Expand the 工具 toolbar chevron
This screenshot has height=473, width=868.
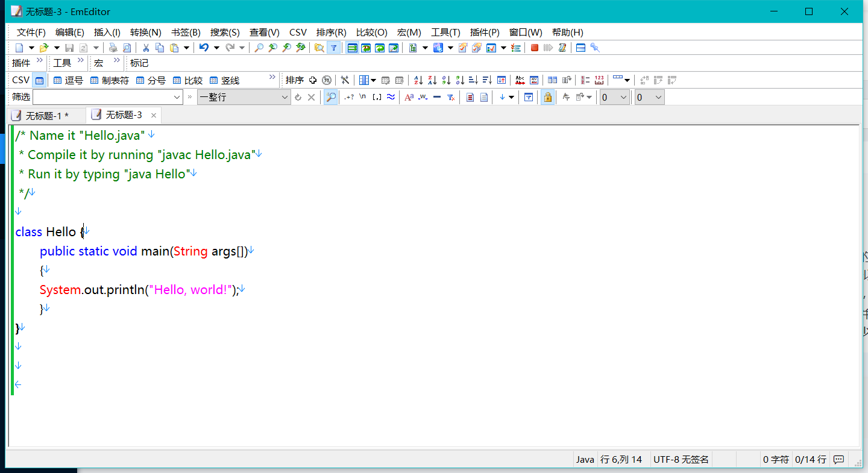point(81,61)
